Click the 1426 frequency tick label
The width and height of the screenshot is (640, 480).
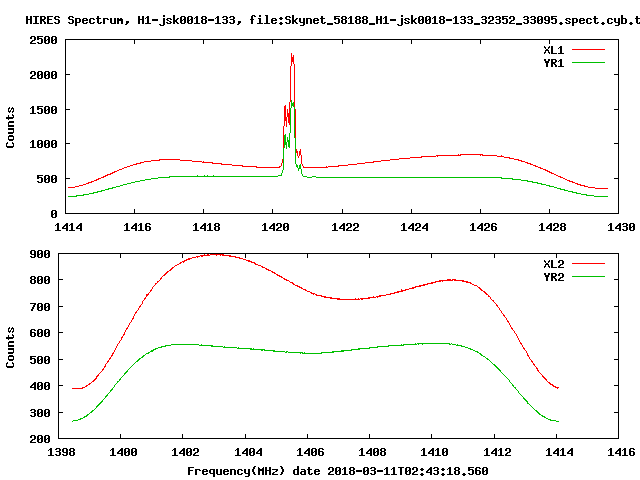click(483, 227)
